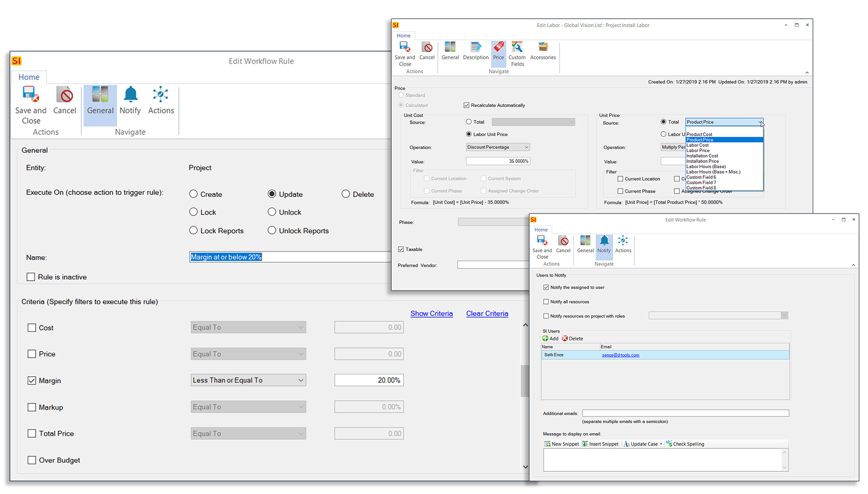
Task: Collapse ribbon arrow in small Edit Workflow Rule window
Action: [x=853, y=265]
